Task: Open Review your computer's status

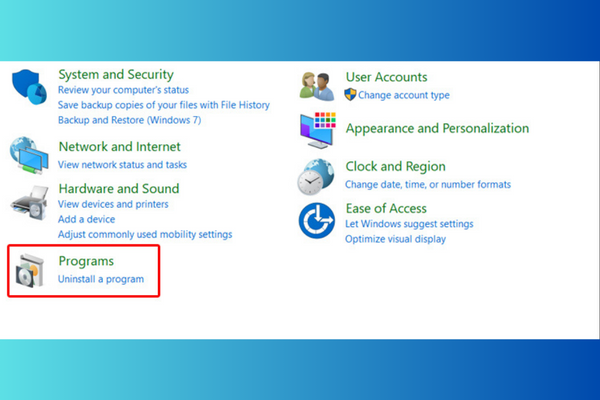Action: [123, 90]
